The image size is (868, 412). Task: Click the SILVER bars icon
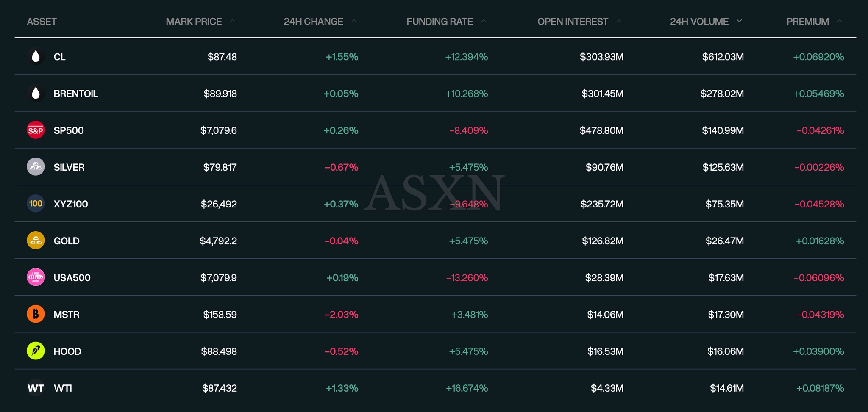pyautogui.click(x=36, y=167)
